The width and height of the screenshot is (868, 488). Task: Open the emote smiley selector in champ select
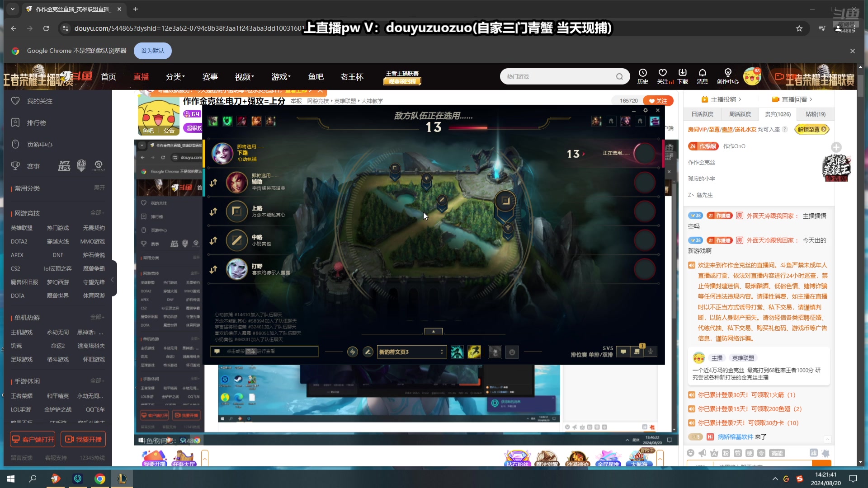512,352
